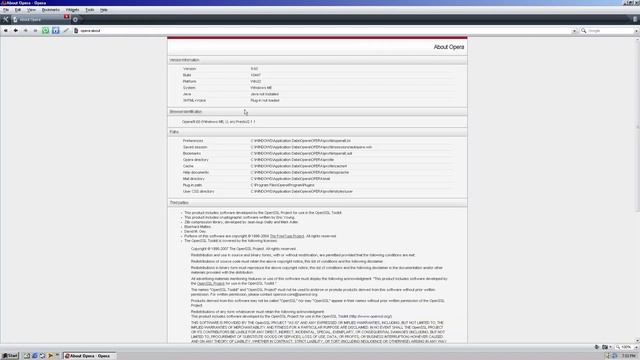
Task: Click the Browser identification section header
Action: point(317,111)
